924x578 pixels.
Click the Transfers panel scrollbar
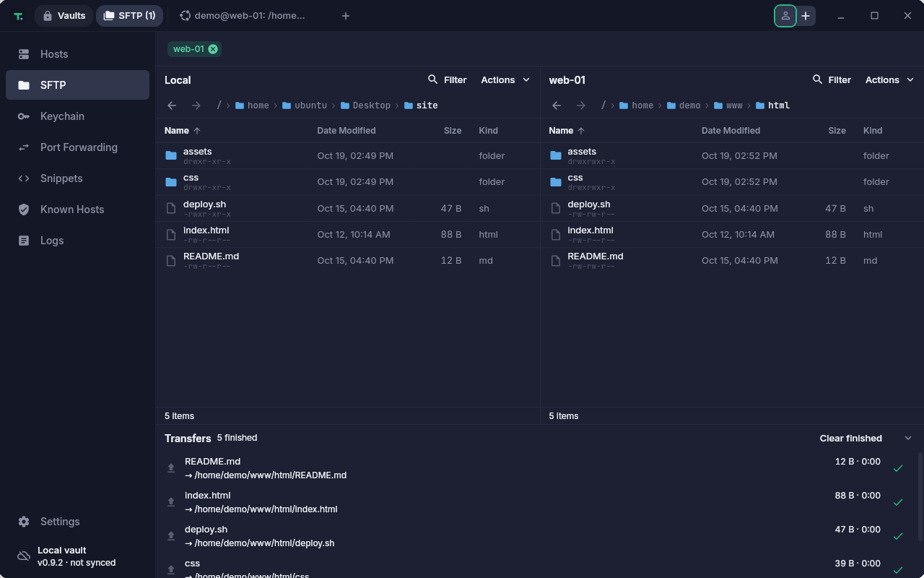tap(920, 496)
